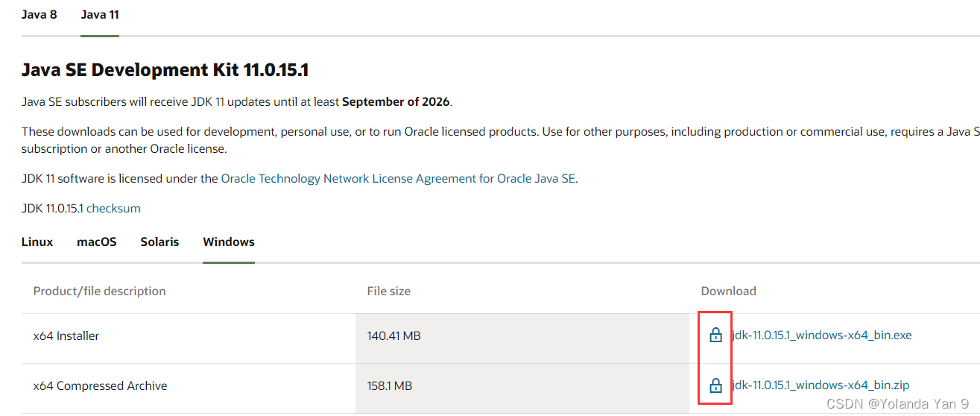Switch to the macOS downloads tab

(x=97, y=242)
